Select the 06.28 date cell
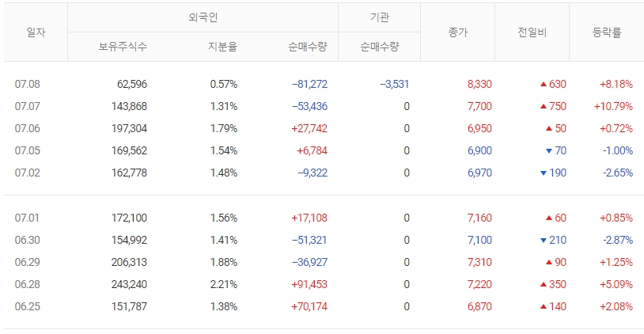Image resolution: width=644 pixels, height=334 pixels. tap(28, 284)
